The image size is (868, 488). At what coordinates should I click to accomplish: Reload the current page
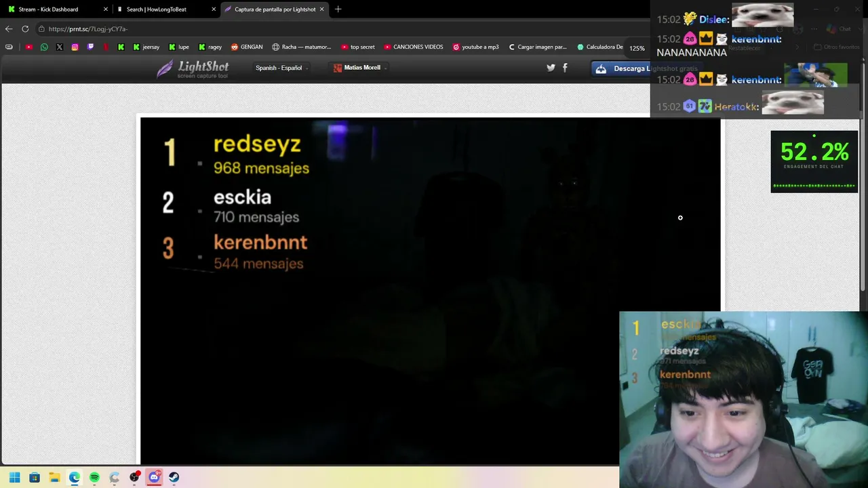click(25, 29)
